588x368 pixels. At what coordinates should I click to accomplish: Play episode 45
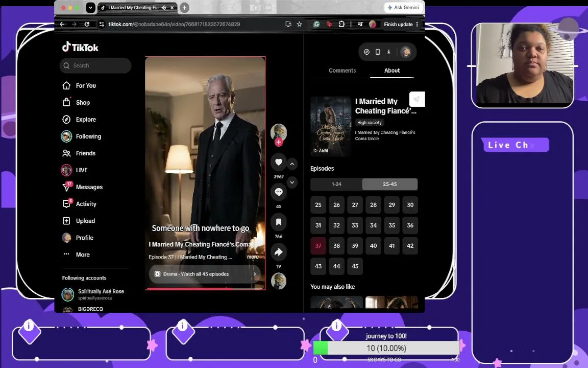coord(355,266)
